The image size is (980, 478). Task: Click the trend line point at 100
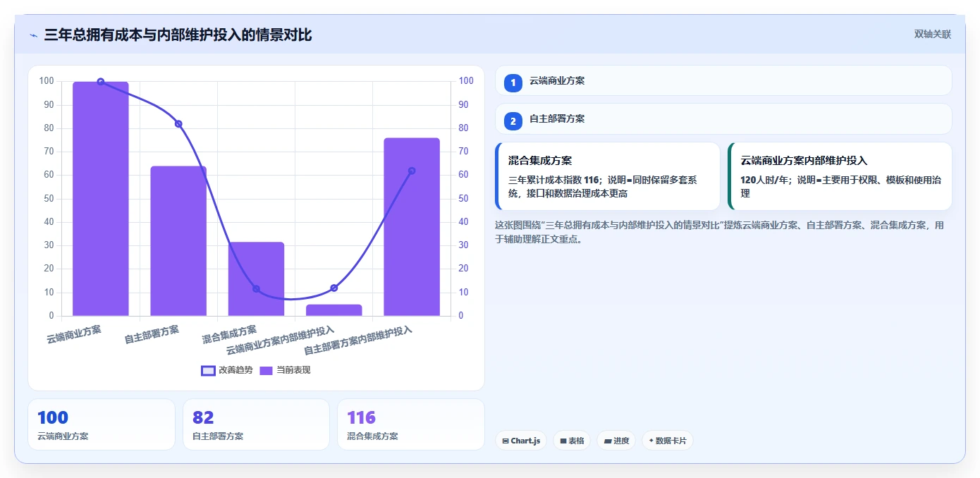(101, 82)
